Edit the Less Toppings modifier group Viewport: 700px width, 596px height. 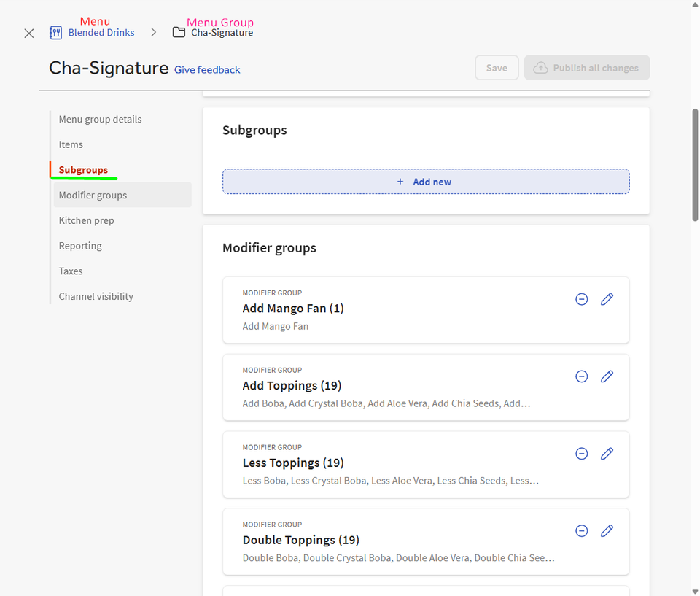coord(607,454)
